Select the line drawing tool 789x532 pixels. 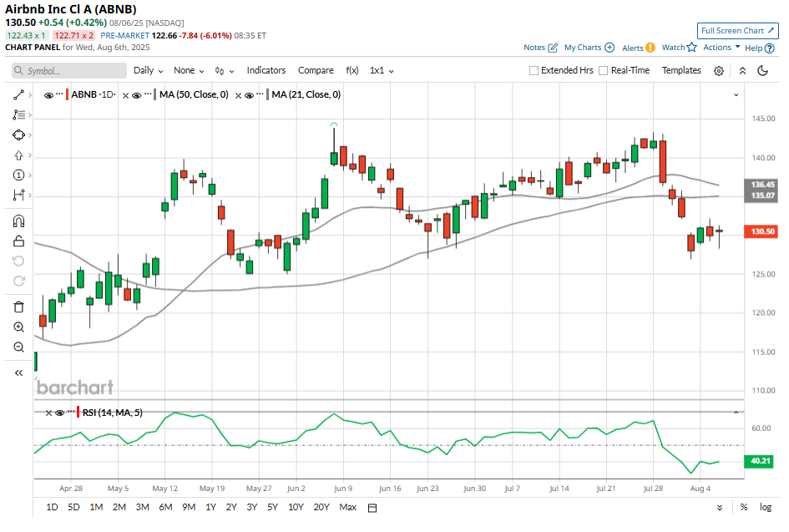(18, 94)
